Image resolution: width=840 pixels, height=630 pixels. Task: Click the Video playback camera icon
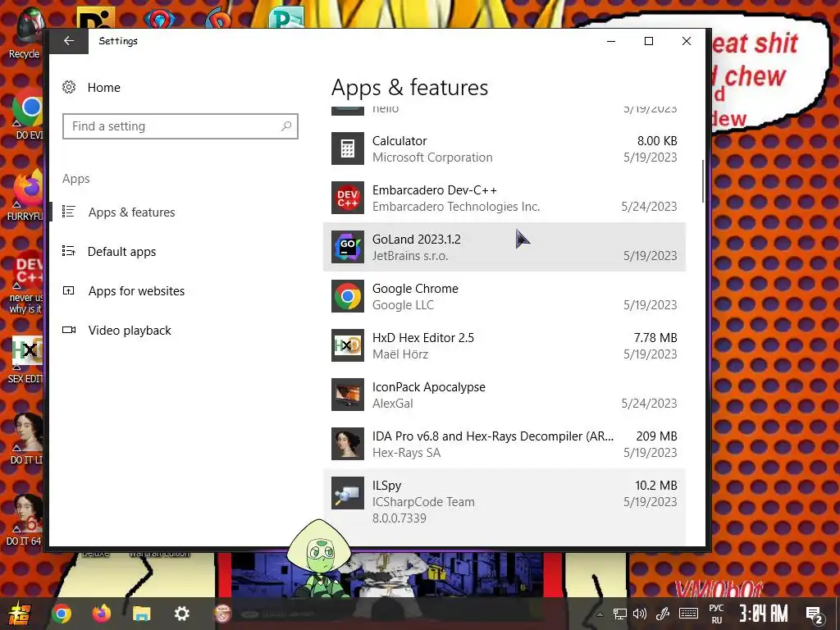[x=69, y=330]
